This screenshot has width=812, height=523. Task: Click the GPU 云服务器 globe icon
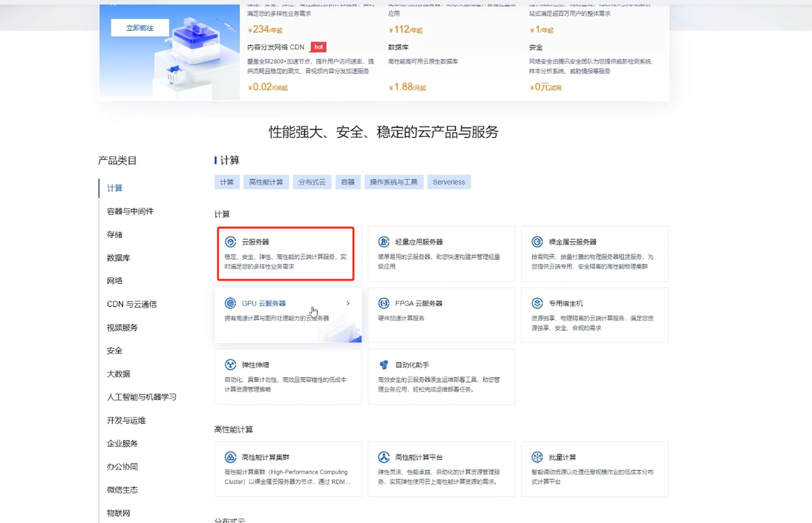[230, 303]
